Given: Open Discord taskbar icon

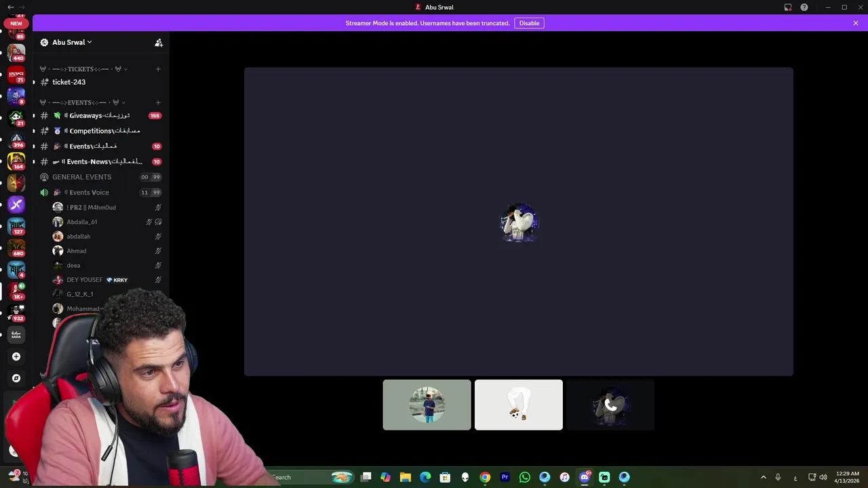Looking at the screenshot, I should (585, 477).
